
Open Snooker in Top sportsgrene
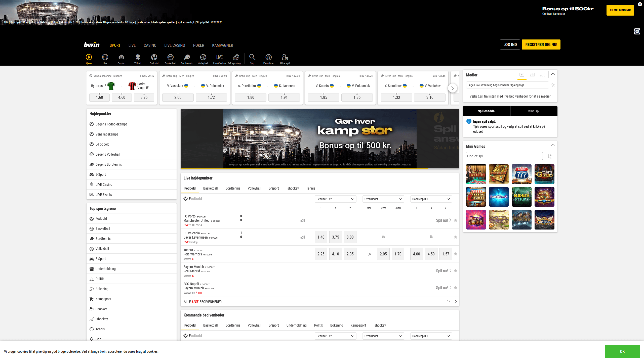point(132,309)
